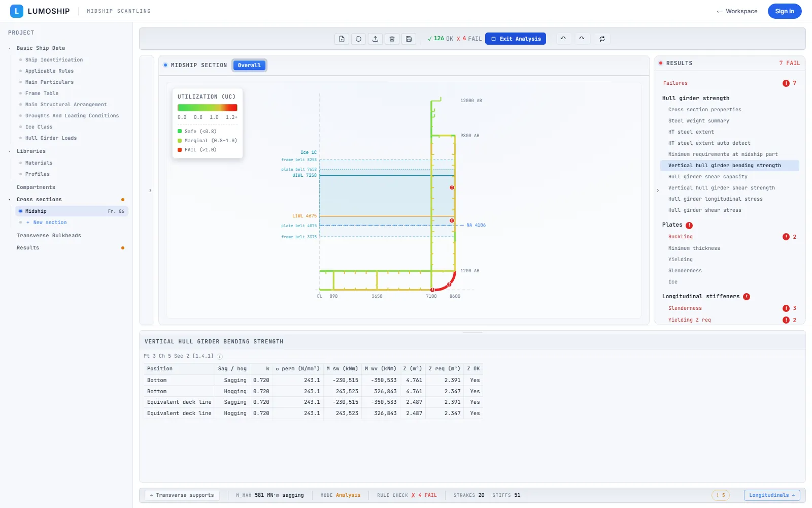Image resolution: width=812 pixels, height=508 pixels.
Task: Select Yielding Z req under Longitudinal stiffeners
Action: point(730,320)
